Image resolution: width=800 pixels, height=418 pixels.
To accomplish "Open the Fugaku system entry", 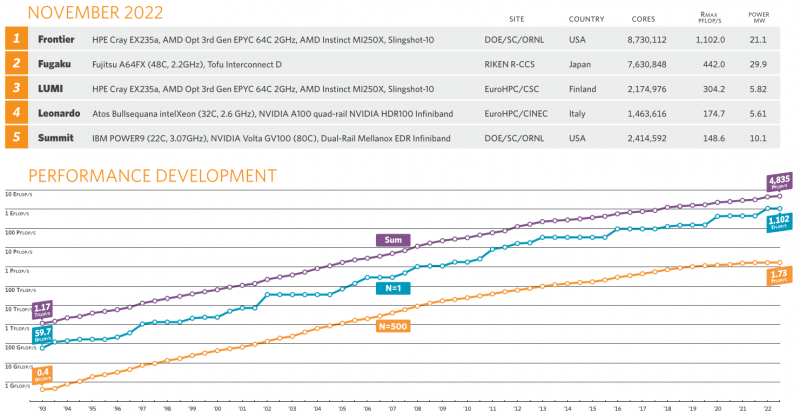I will point(55,64).
